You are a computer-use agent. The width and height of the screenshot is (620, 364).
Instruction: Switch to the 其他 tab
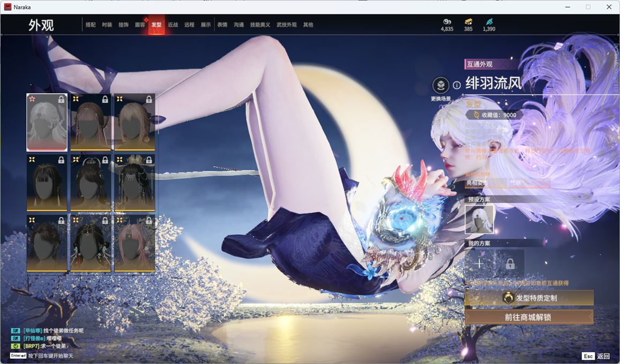coord(308,25)
